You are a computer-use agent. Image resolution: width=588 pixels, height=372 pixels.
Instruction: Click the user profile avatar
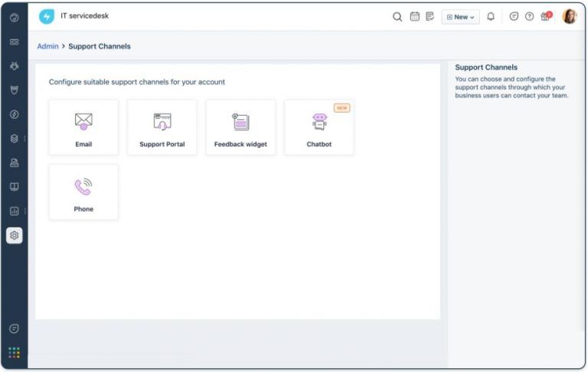pyautogui.click(x=570, y=17)
